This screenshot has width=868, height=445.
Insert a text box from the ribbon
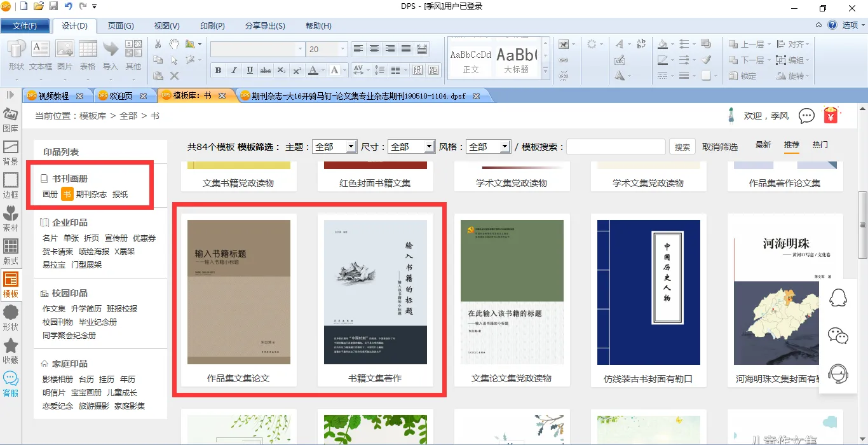(x=41, y=55)
